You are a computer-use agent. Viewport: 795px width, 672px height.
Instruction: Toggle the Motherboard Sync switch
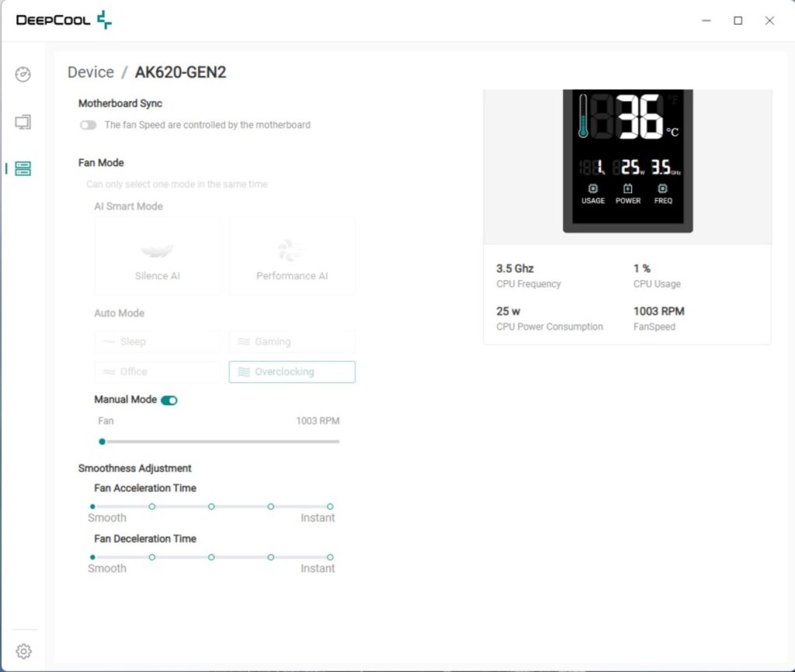click(88, 125)
